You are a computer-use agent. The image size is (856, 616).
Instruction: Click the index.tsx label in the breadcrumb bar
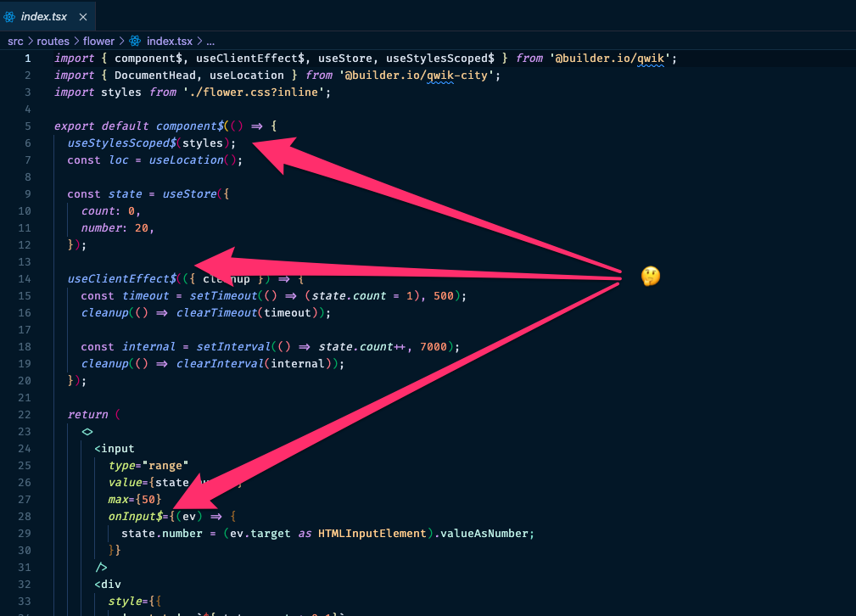[x=171, y=40]
